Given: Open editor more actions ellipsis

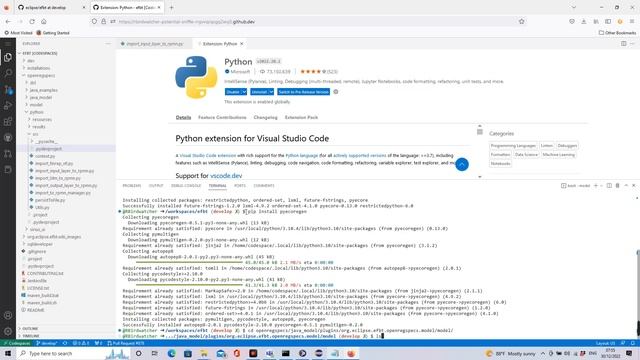Looking at the screenshot, I should pyautogui.click(x=632, y=44).
